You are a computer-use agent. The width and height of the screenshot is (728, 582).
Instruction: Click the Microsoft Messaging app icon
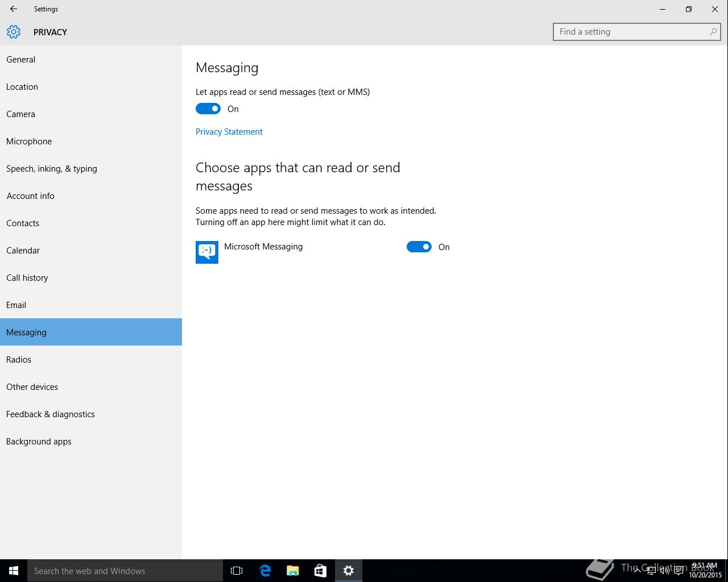207,252
